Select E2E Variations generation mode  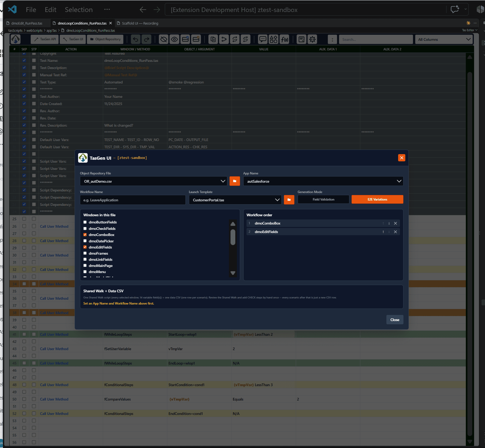tap(377, 199)
